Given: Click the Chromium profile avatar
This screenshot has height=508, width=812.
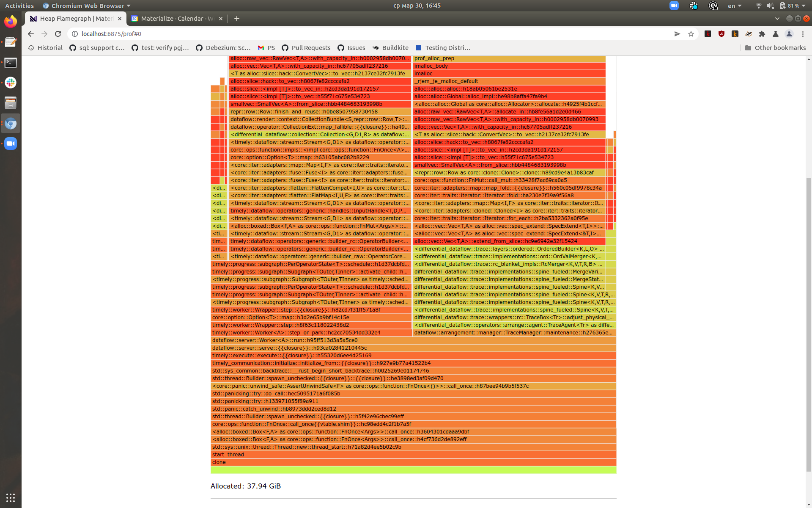Looking at the screenshot, I should click(789, 34).
